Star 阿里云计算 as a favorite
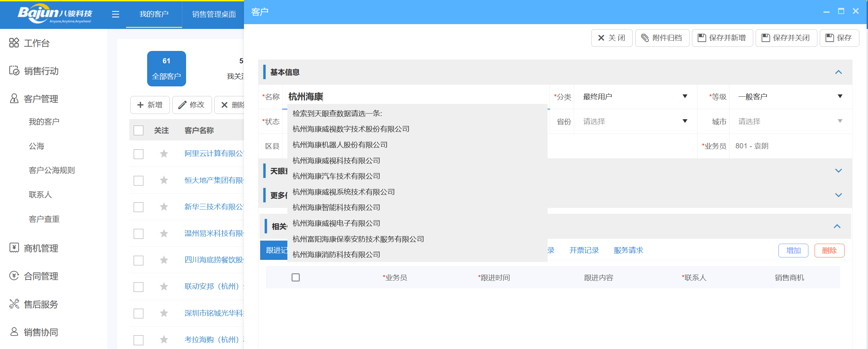The height and width of the screenshot is (349, 868). pos(164,154)
